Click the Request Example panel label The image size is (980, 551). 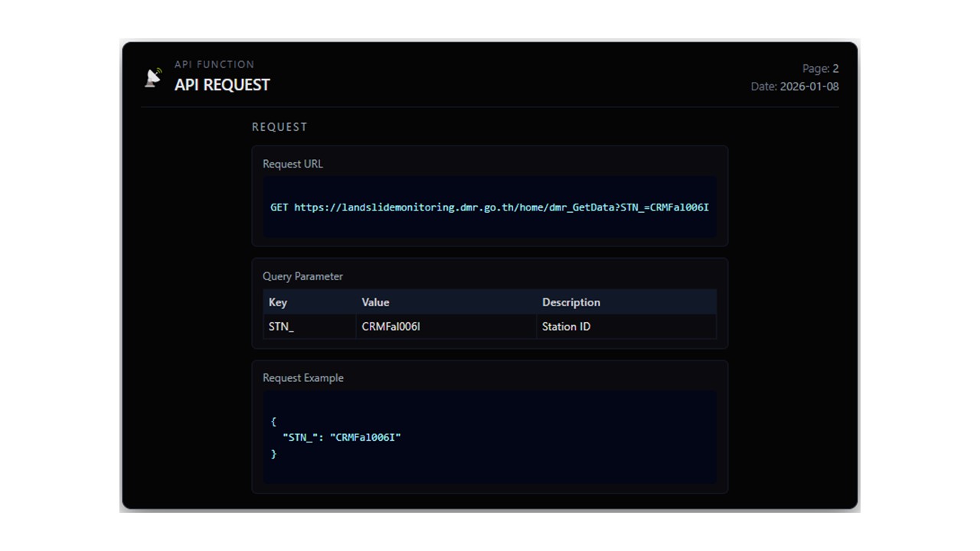(302, 378)
